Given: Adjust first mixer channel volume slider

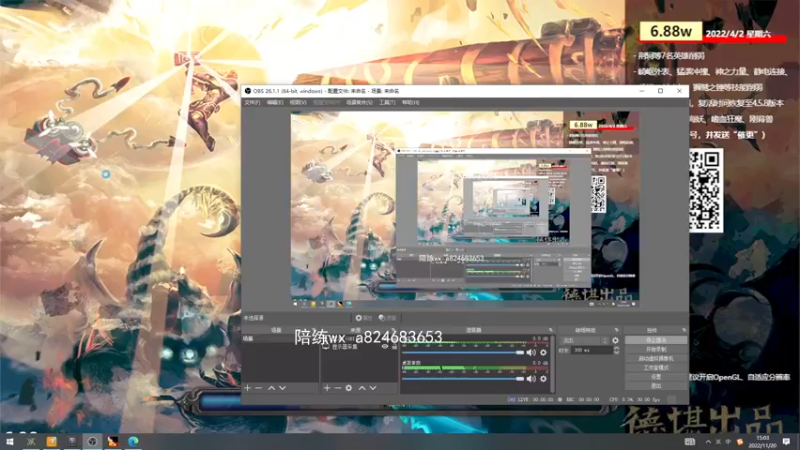Looking at the screenshot, I should 463,353.
